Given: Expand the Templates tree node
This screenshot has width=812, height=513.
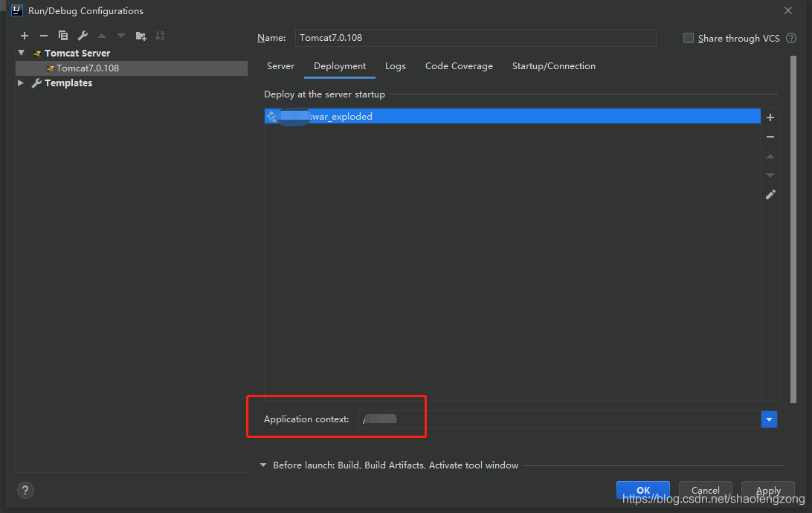Looking at the screenshot, I should [x=21, y=83].
